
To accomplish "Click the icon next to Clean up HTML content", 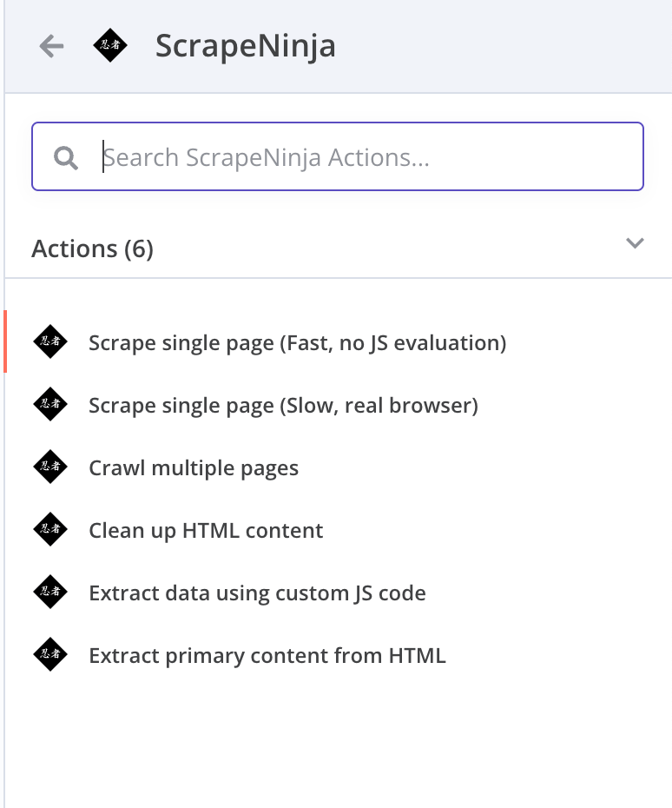I will point(50,530).
